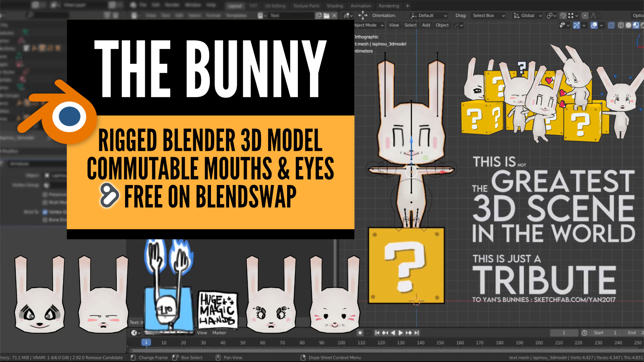This screenshot has height=362, width=644.
Task: Select the Material Preview shading sphere icon
Action: coord(635,25)
